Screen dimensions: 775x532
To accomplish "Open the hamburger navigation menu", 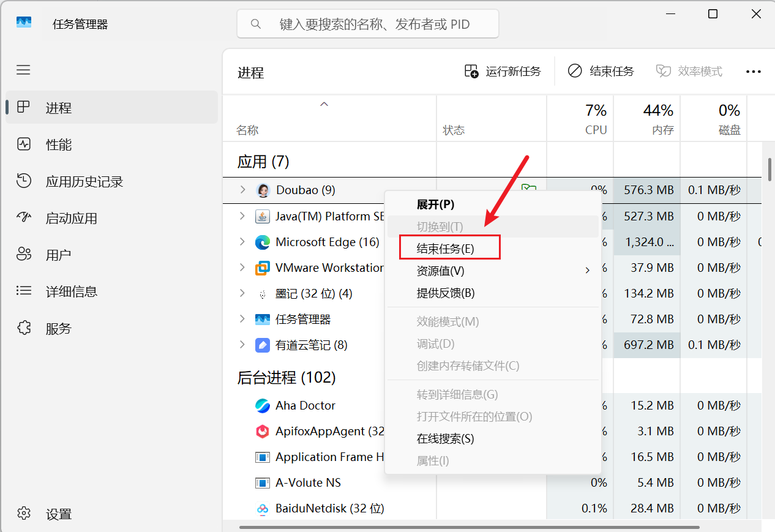I will click(x=23, y=70).
